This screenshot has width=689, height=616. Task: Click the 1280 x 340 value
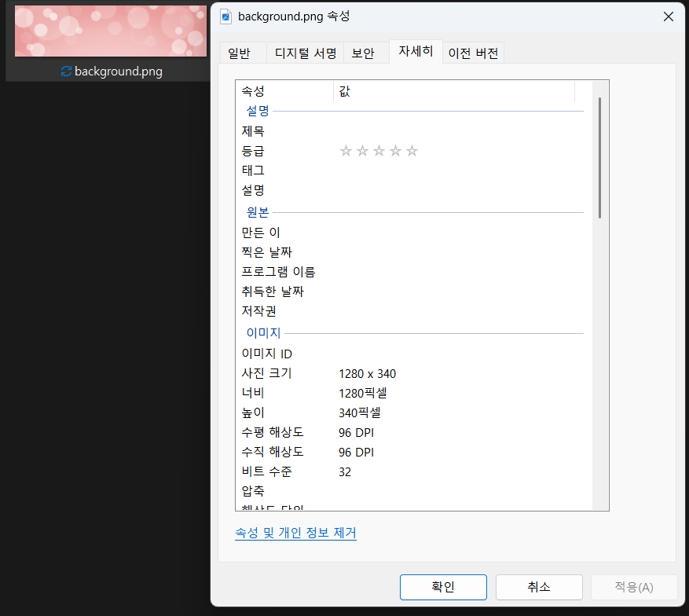(368, 374)
